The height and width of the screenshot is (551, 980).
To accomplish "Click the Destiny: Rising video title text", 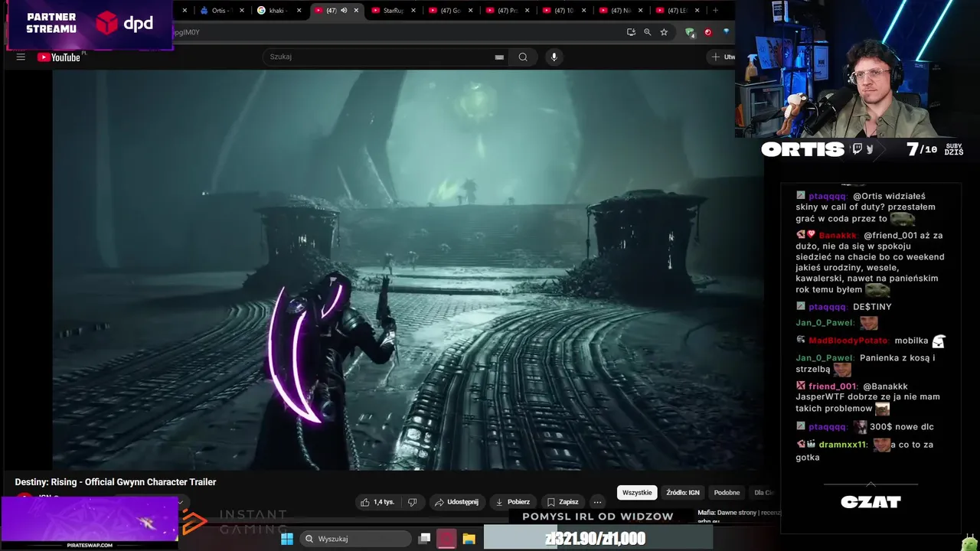I will point(116,482).
